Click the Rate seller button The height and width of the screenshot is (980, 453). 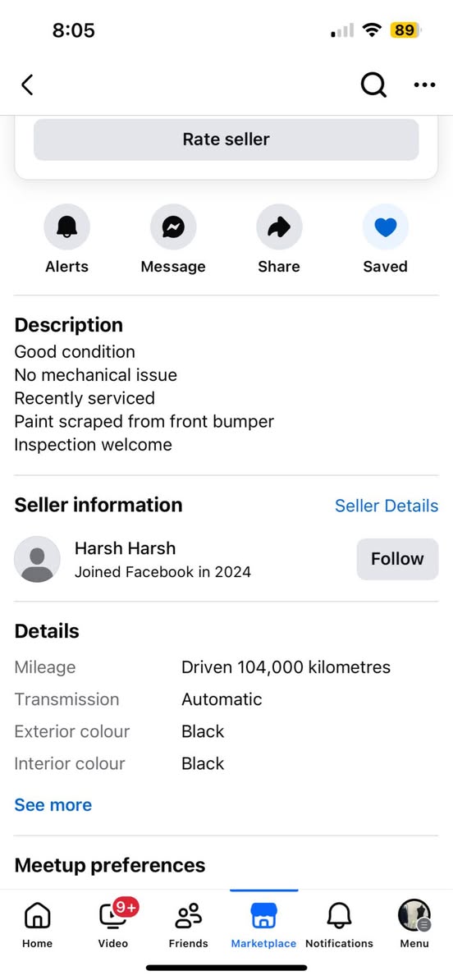point(226,140)
